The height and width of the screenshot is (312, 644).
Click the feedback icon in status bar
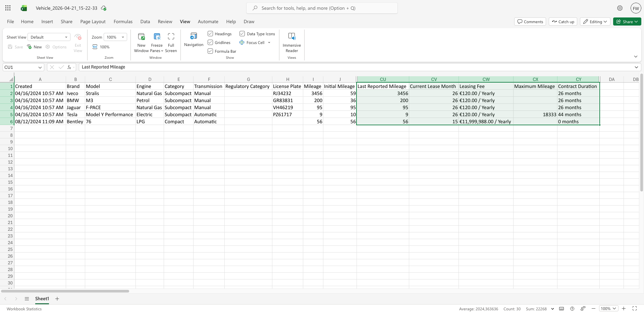(x=583, y=309)
